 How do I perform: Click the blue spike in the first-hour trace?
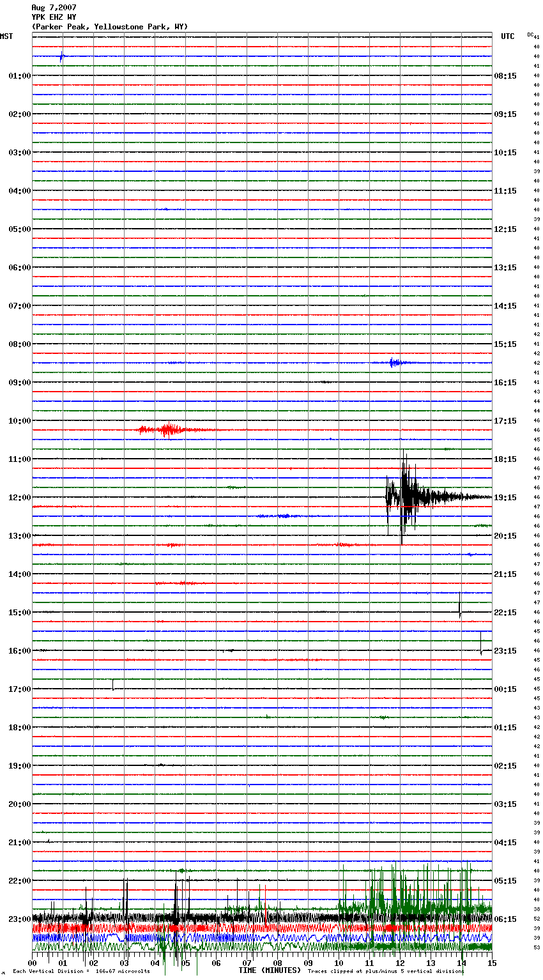[x=61, y=56]
